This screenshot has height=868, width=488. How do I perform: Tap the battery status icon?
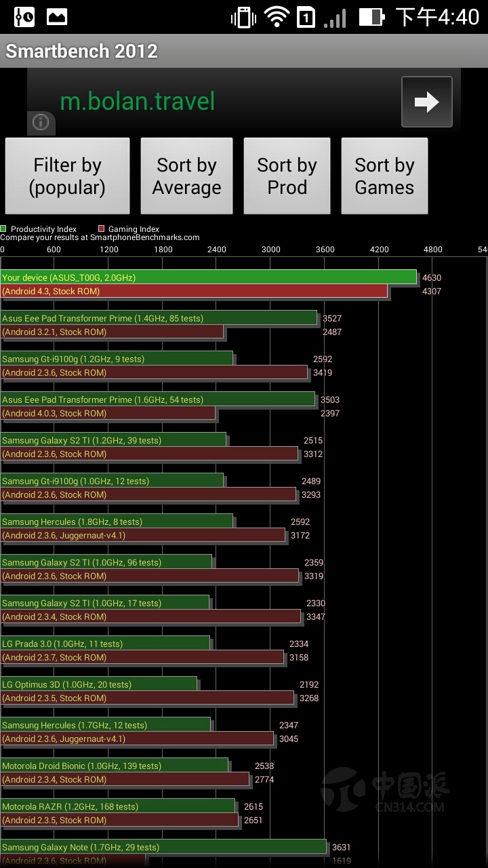coord(371,17)
